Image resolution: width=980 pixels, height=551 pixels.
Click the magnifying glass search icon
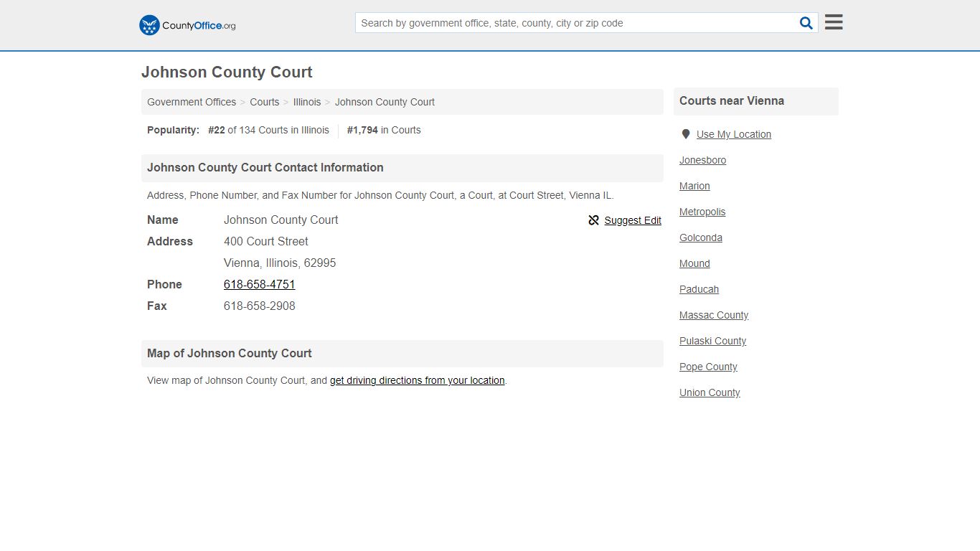click(806, 23)
